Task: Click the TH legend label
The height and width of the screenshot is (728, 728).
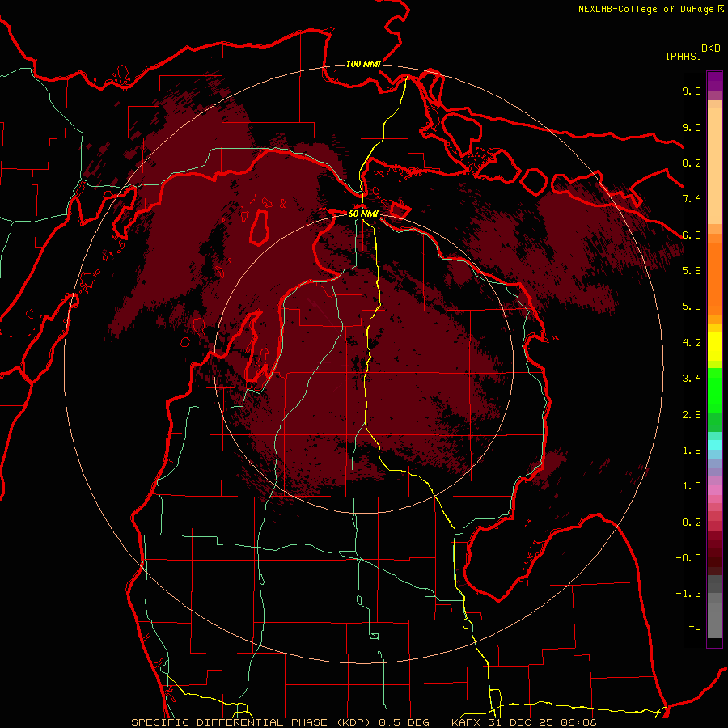Action: (695, 630)
